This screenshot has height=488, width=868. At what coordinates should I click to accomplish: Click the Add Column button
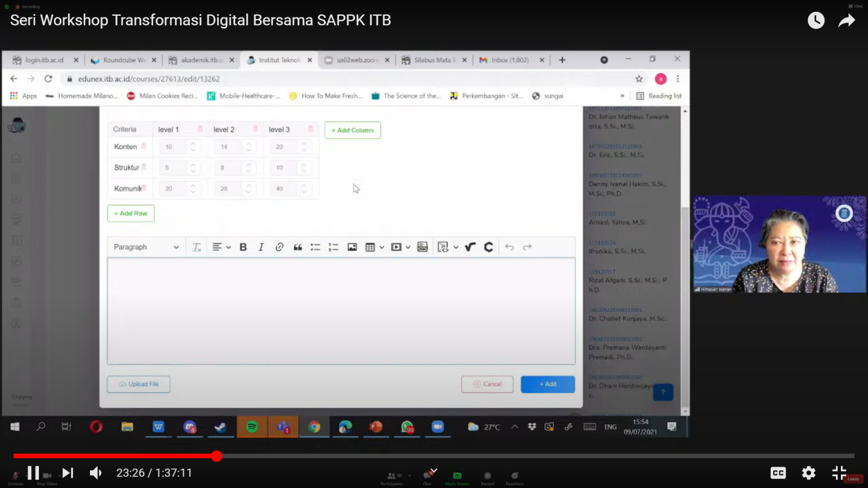(353, 130)
